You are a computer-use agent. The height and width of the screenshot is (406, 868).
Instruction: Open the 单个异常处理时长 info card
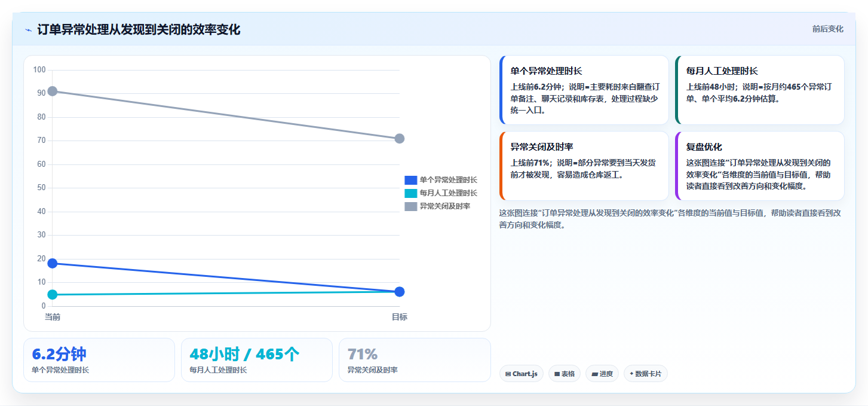(584, 90)
